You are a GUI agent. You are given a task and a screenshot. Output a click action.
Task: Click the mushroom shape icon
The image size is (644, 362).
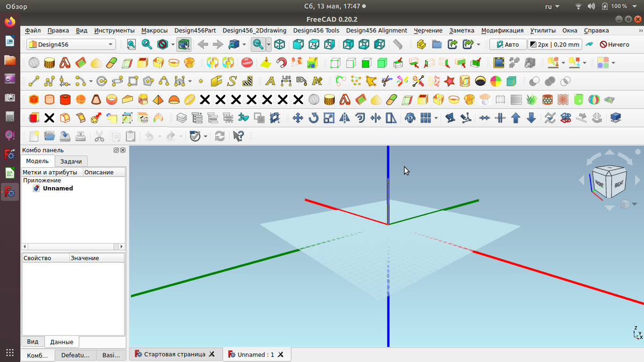pyautogui.click(x=485, y=100)
